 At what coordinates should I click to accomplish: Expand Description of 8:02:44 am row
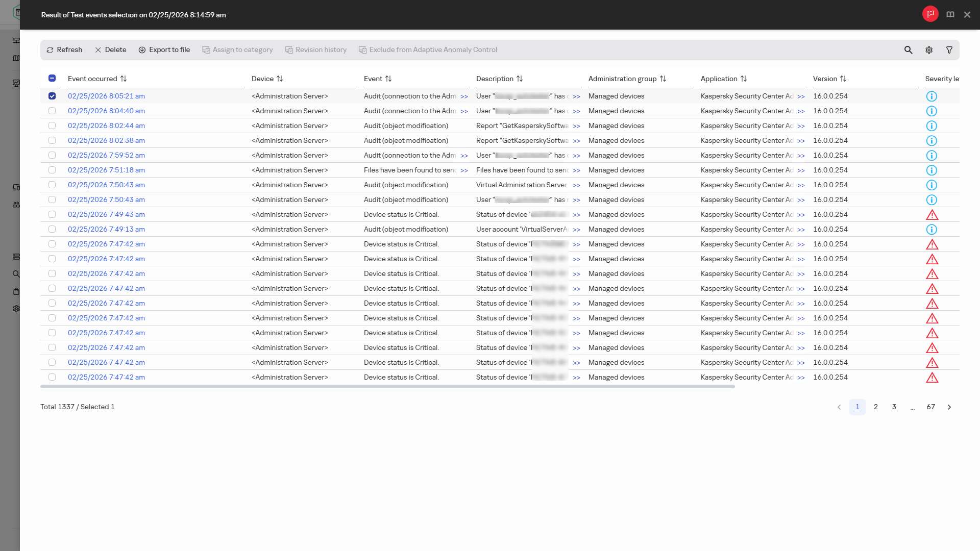click(x=576, y=126)
